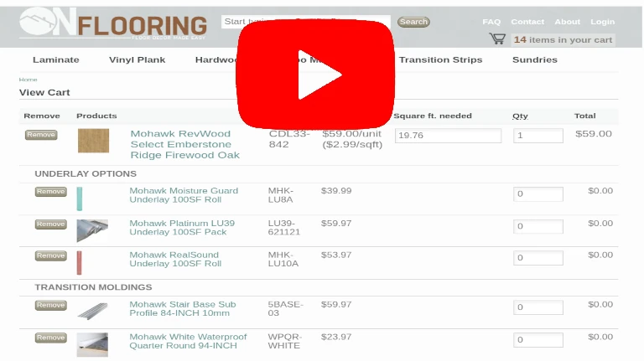Click the ON Flooring logo
The image size is (644, 361).
pyautogui.click(x=113, y=23)
